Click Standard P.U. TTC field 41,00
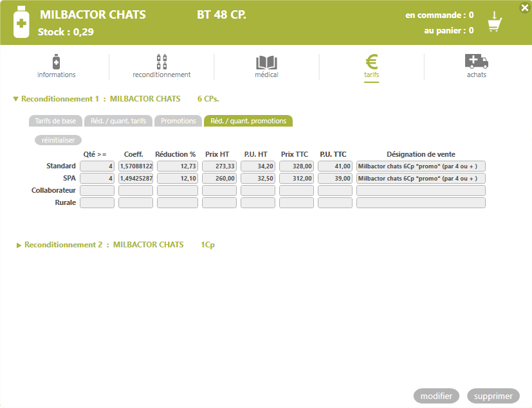This screenshot has width=532, height=408. point(335,166)
